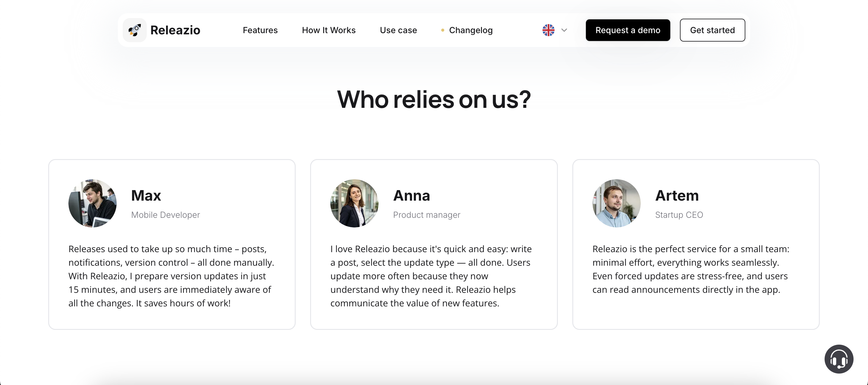Navigate to How It Works

click(329, 30)
